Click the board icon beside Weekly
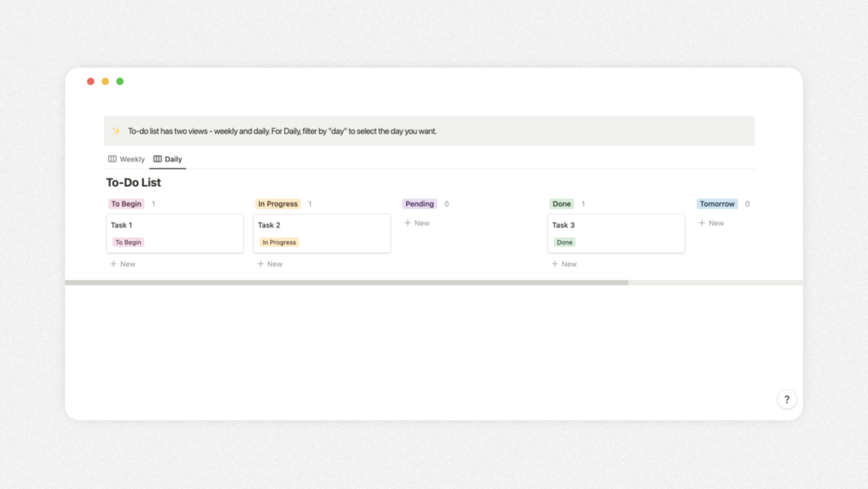This screenshot has height=489, width=868. (112, 159)
